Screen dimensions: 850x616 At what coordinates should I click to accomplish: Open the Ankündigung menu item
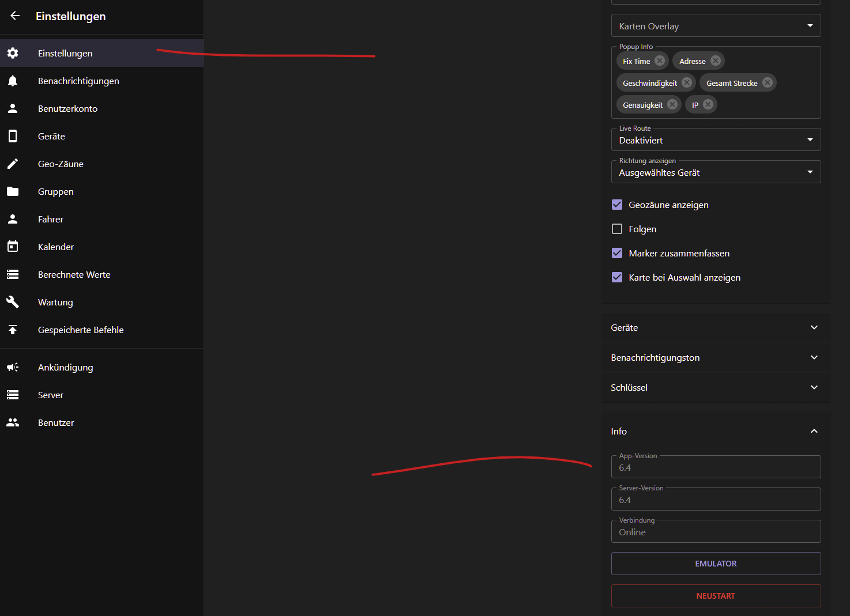point(101,367)
